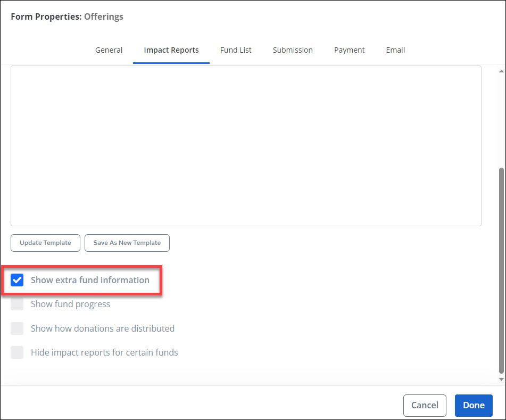This screenshot has width=506, height=420.
Task: Click inside the large template text area
Action: (x=246, y=146)
